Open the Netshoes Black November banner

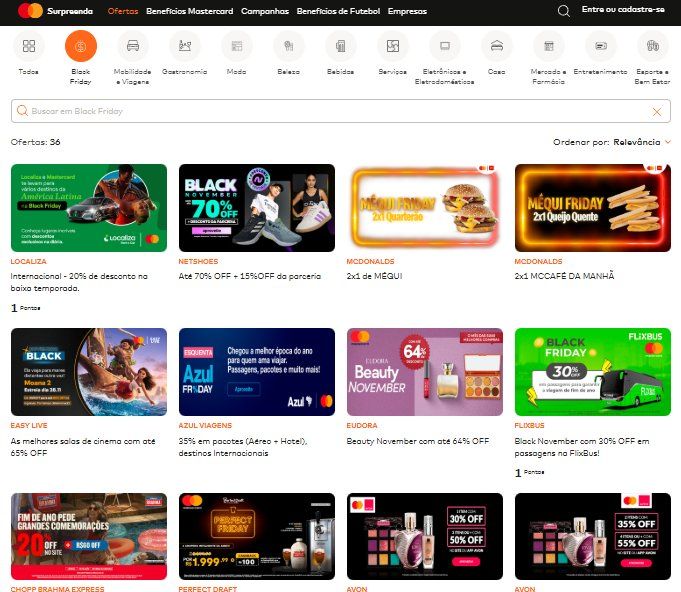pyautogui.click(x=257, y=208)
